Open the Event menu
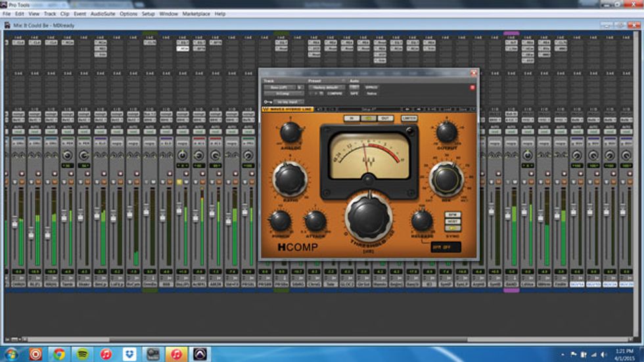The image size is (644, 362). [x=80, y=14]
